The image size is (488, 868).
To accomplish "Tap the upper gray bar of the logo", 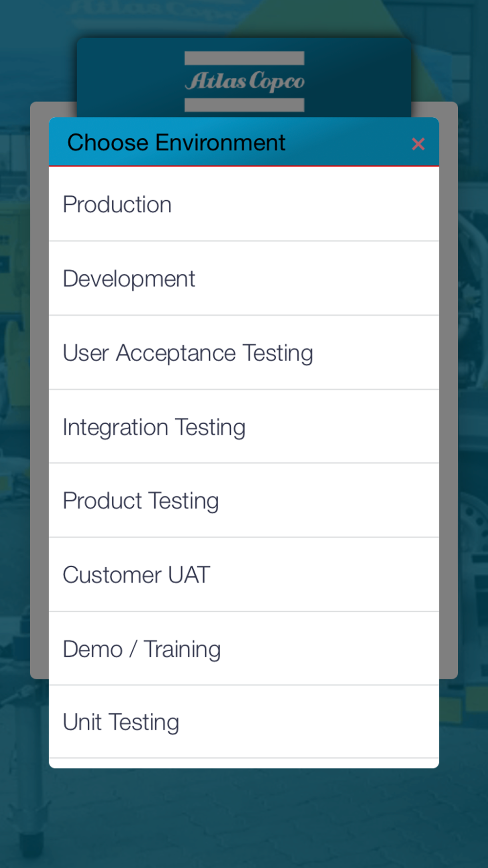I will (244, 58).
